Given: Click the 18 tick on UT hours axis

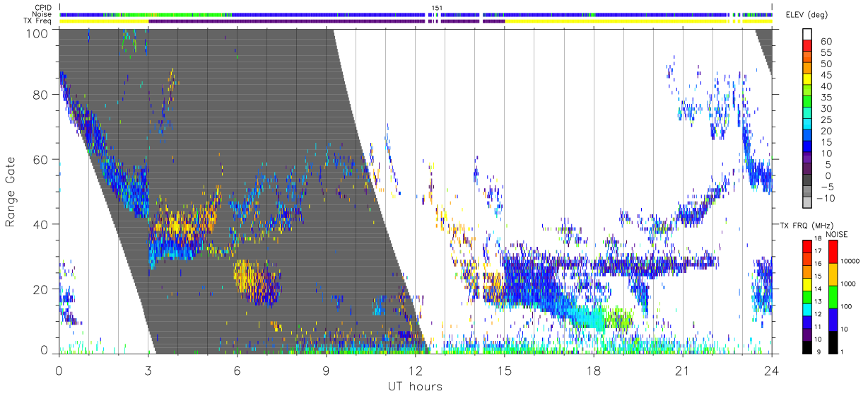Looking at the screenshot, I should click(x=594, y=371).
